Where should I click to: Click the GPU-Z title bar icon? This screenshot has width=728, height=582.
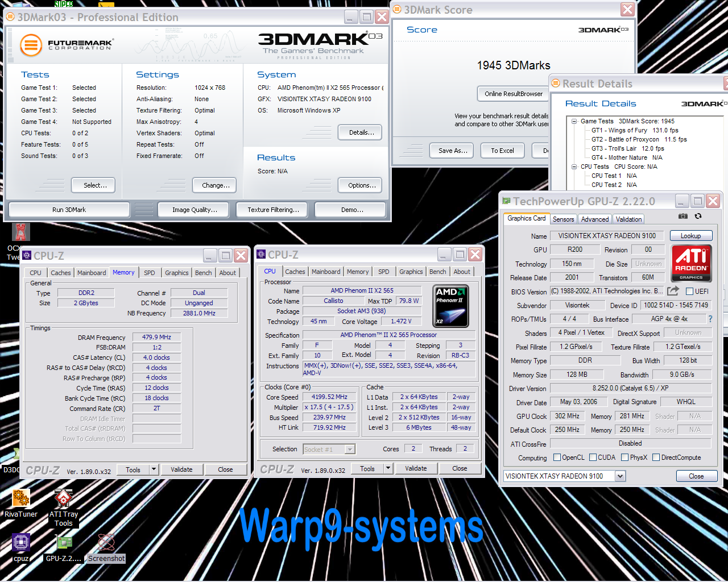coord(507,201)
